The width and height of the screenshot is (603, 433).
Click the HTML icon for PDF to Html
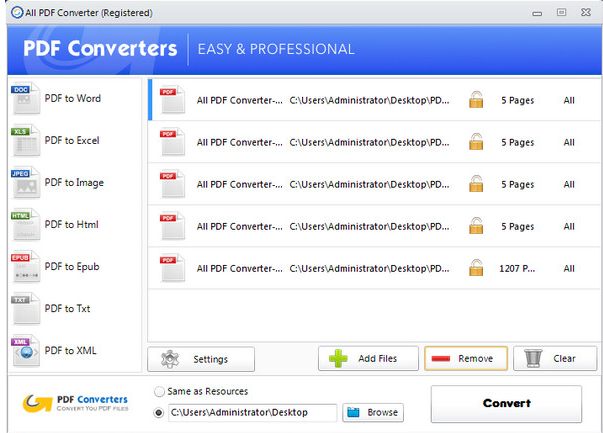[25, 224]
